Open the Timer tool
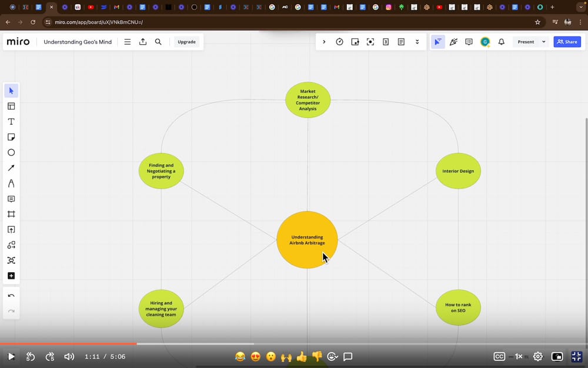Viewport: 588px width, 368px height. pos(339,42)
